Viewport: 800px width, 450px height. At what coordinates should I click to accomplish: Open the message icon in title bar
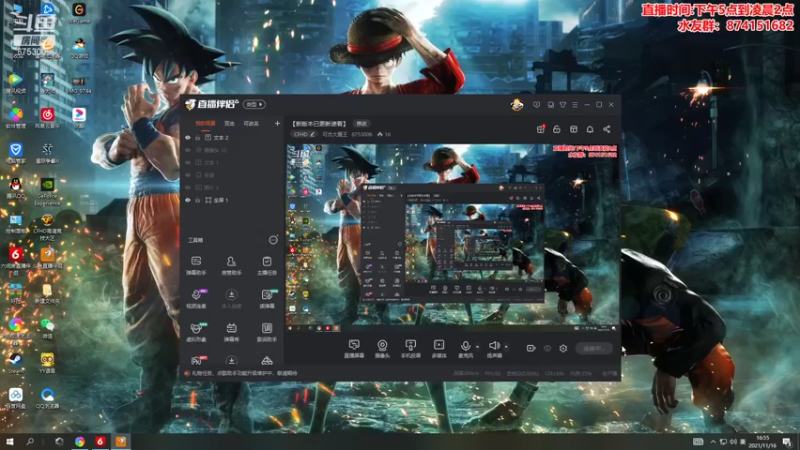tap(536, 105)
